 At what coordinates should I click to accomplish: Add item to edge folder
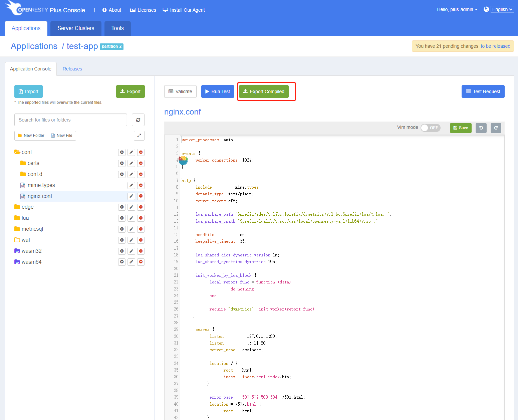[122, 207]
